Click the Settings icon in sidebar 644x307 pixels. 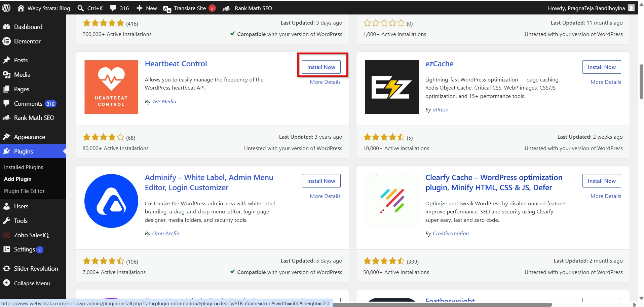(x=6, y=249)
